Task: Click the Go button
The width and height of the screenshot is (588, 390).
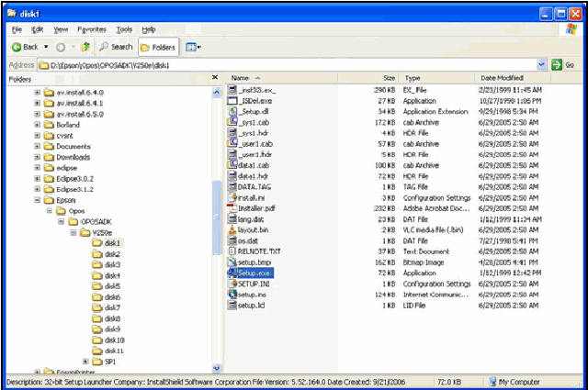Action: pos(562,65)
